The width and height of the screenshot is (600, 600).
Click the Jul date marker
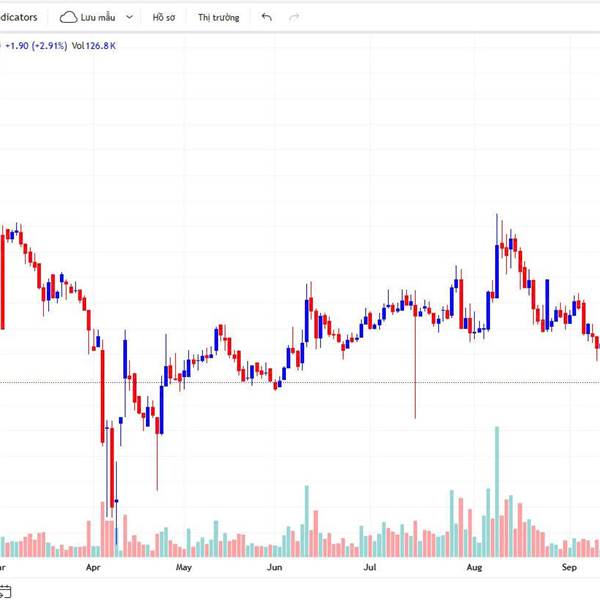pos(369,568)
